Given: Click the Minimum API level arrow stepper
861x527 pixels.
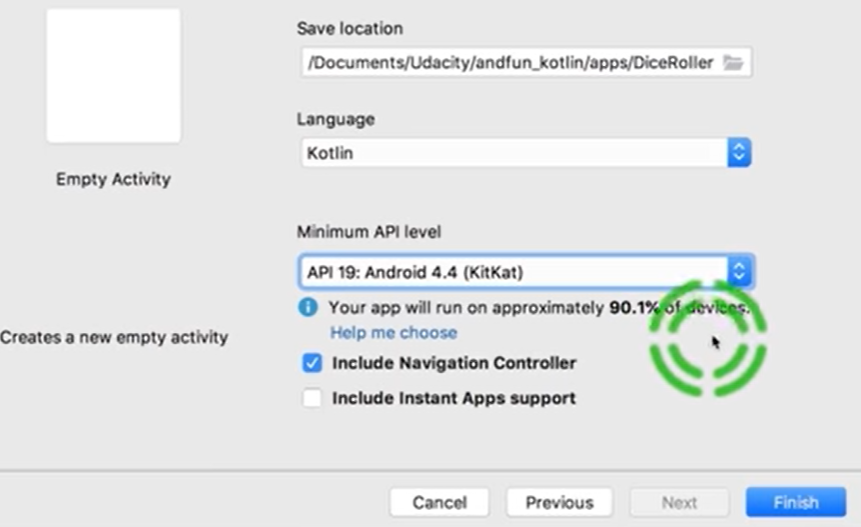Looking at the screenshot, I should pos(740,271).
